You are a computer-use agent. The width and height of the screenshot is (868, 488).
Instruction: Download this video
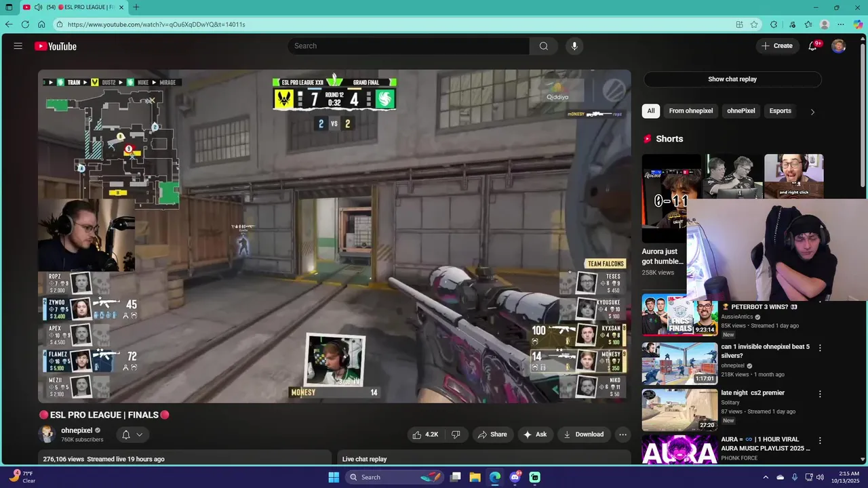click(583, 434)
